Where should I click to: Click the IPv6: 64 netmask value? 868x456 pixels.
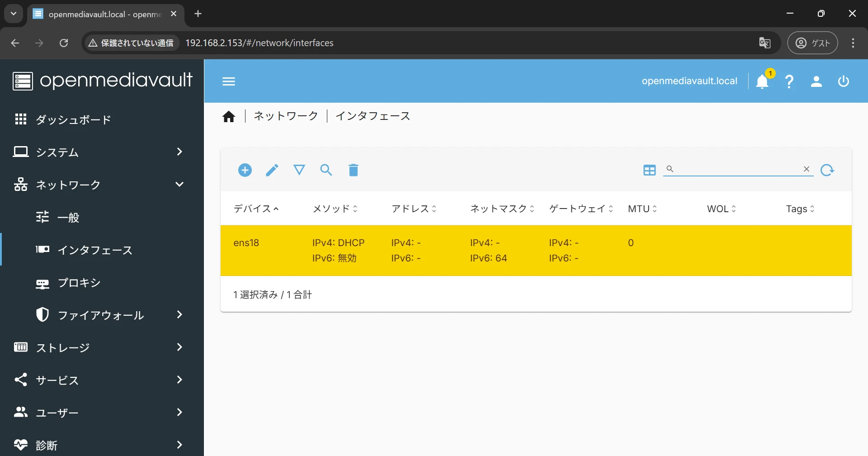point(489,258)
